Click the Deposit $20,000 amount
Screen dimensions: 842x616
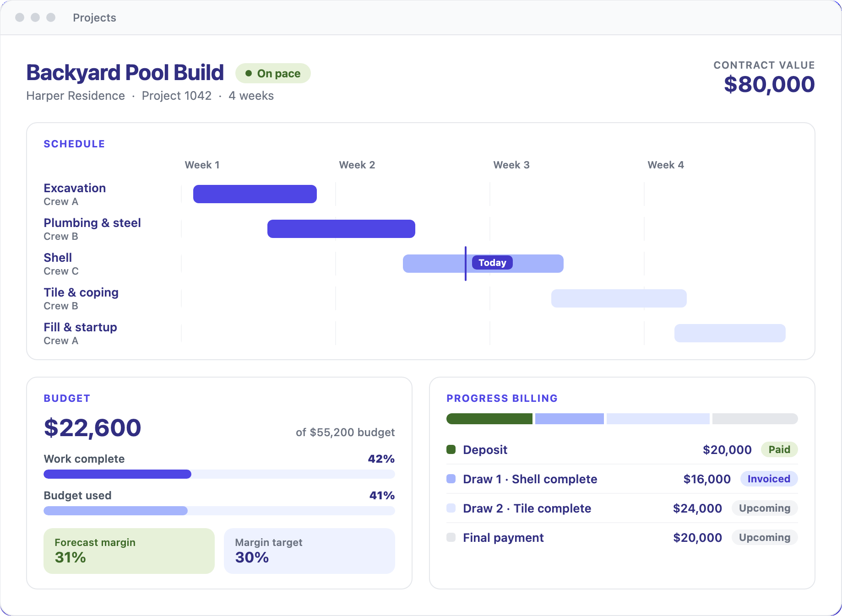727,449
